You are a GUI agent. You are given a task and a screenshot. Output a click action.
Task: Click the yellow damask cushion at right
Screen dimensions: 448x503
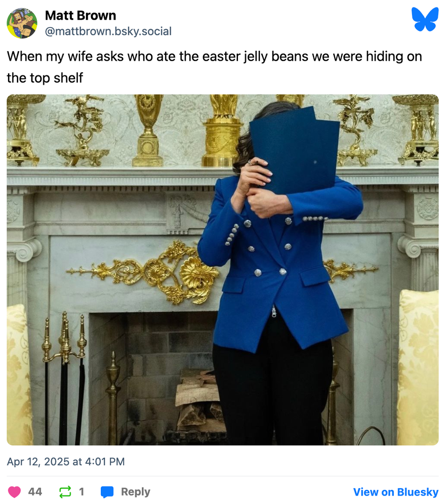tap(418, 367)
